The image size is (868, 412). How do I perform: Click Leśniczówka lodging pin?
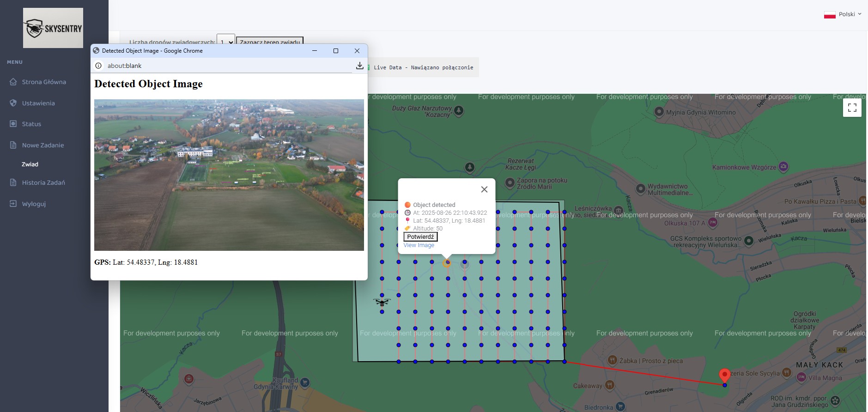tap(619, 211)
